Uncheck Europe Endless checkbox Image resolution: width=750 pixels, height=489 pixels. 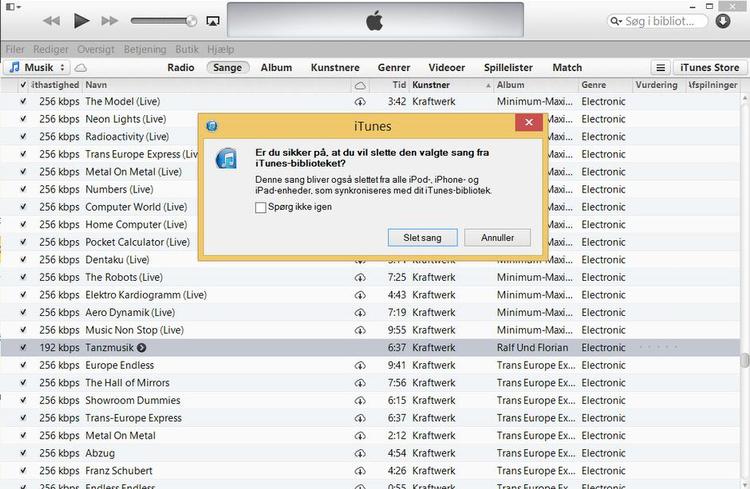[23, 365]
